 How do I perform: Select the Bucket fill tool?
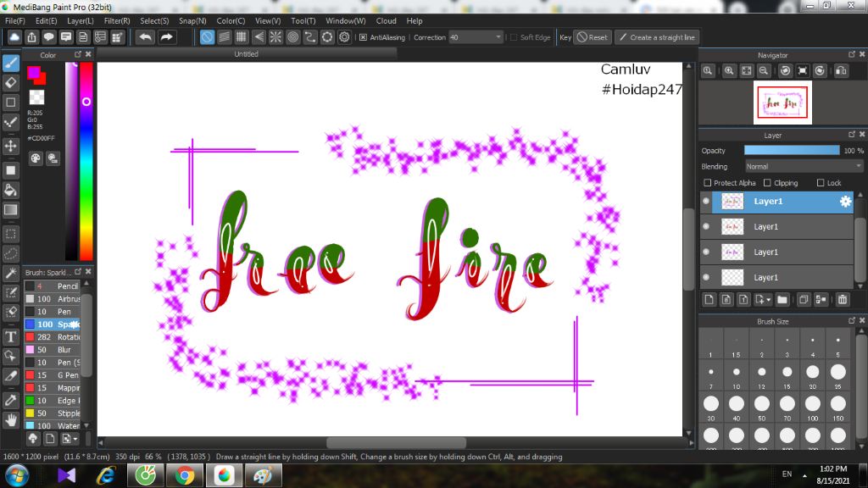click(x=10, y=191)
